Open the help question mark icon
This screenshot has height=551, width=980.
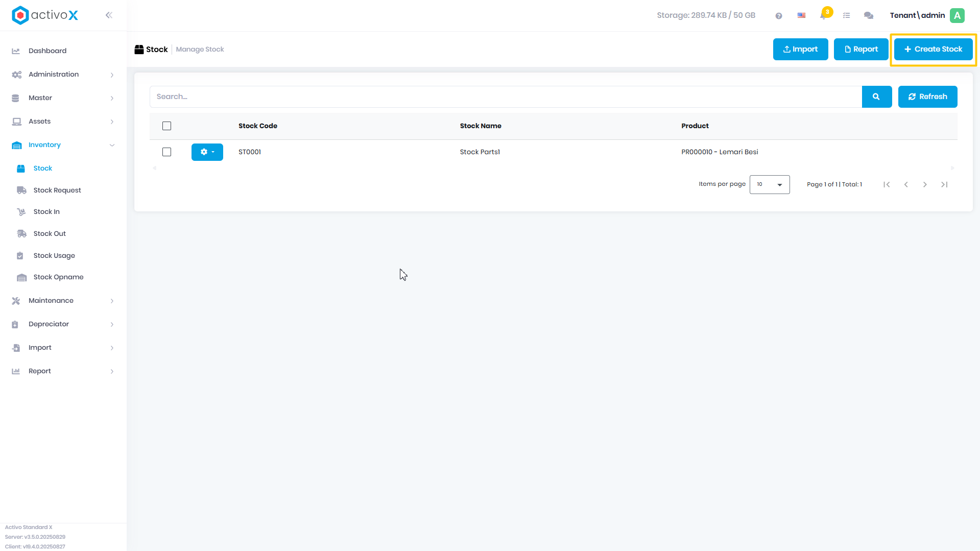(779, 16)
